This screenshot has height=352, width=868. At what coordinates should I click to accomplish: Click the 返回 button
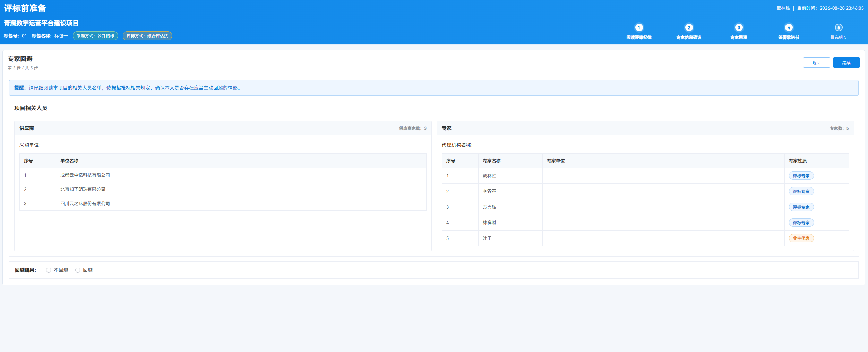(x=816, y=62)
